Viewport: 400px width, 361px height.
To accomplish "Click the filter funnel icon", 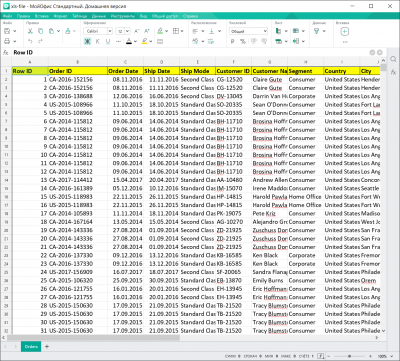I will pos(317,31).
